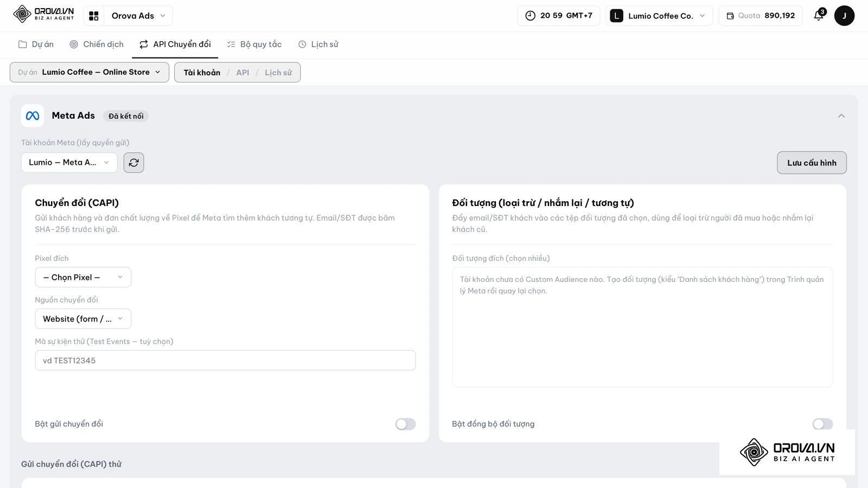This screenshot has width=868, height=488.
Task: Open the Meta account dropdown Lumio – Meta A...
Action: tap(69, 163)
